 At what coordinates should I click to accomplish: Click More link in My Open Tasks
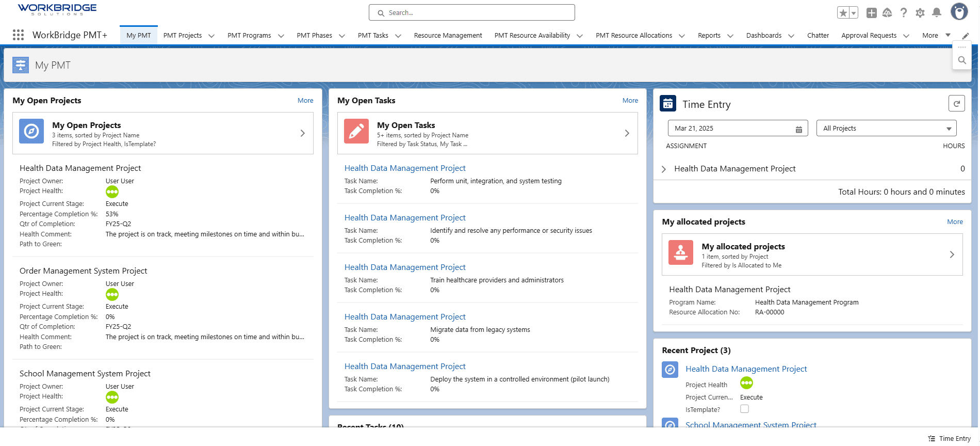(630, 101)
